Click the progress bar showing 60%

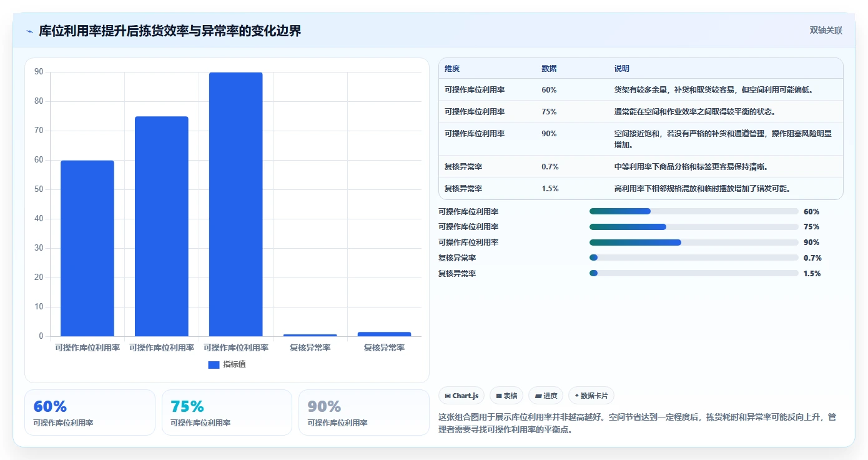(694, 211)
